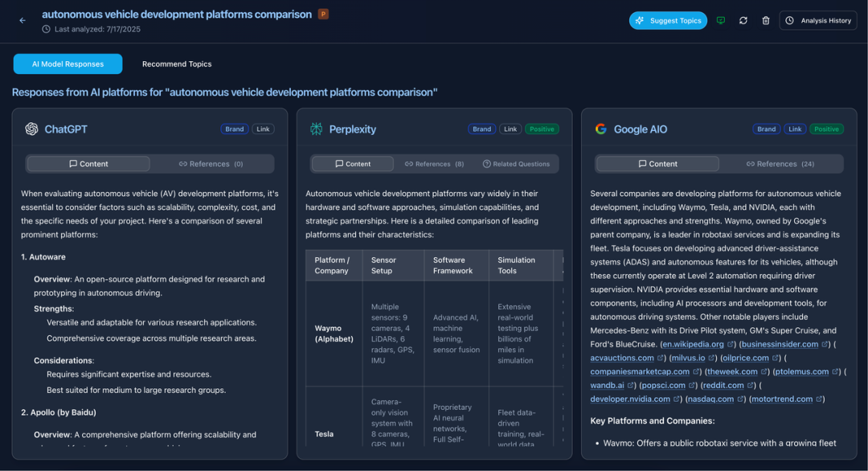868x471 pixels.
Task: Click the '1. Autoware' heading
Action: point(43,257)
